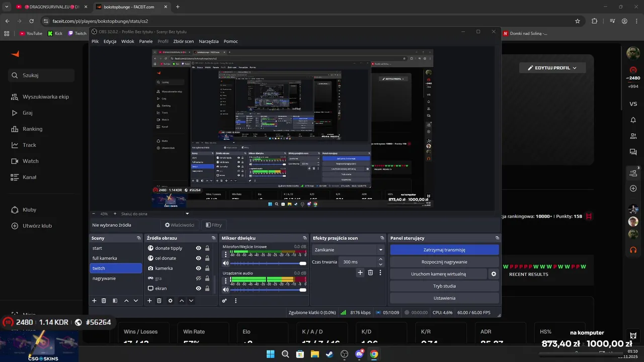Open Zanikanie transition dropdown
Screen dimensions: 644x362
point(348,249)
